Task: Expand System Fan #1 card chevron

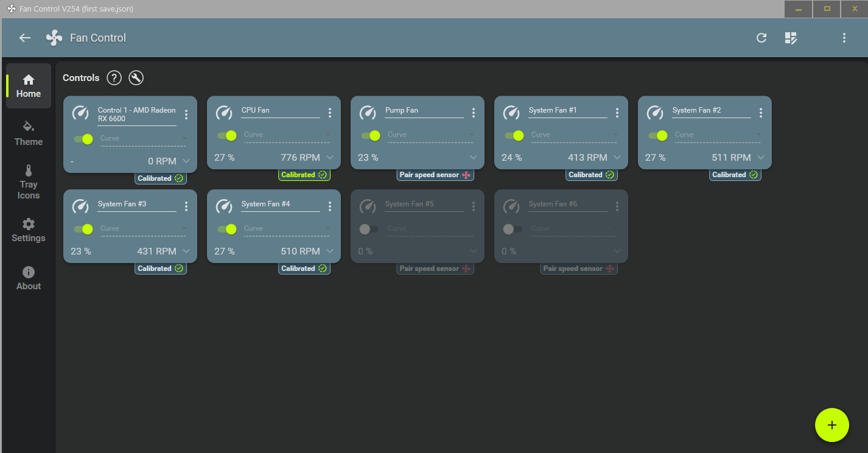Action: (x=617, y=158)
